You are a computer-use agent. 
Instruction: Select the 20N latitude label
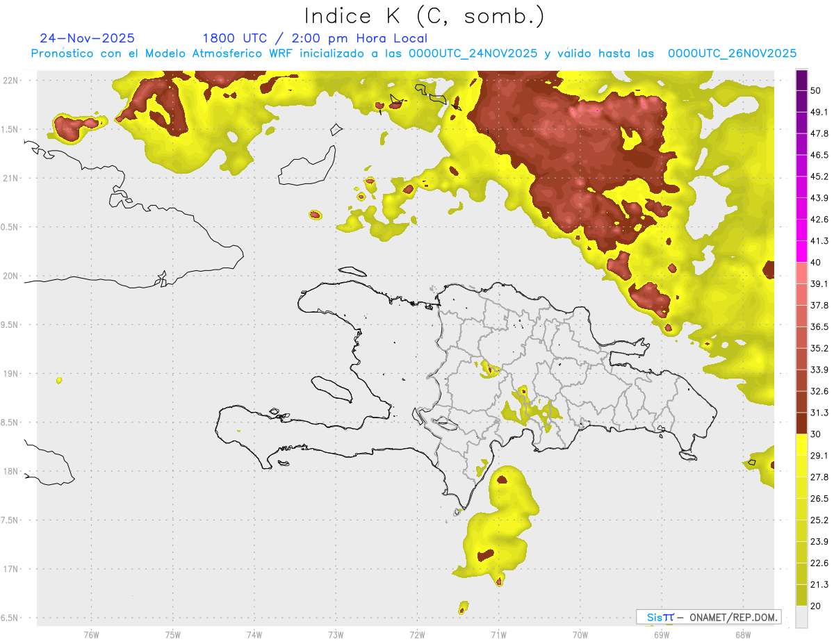[x=10, y=276]
